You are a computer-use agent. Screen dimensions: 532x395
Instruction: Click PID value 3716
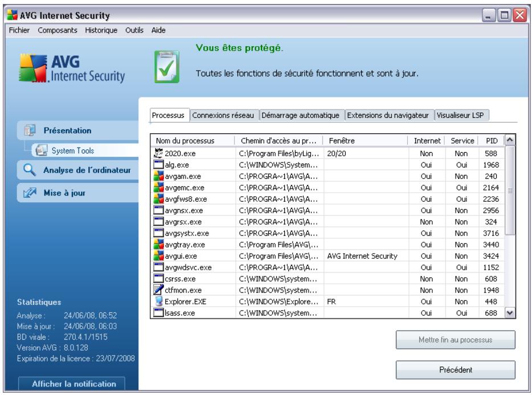(x=491, y=233)
